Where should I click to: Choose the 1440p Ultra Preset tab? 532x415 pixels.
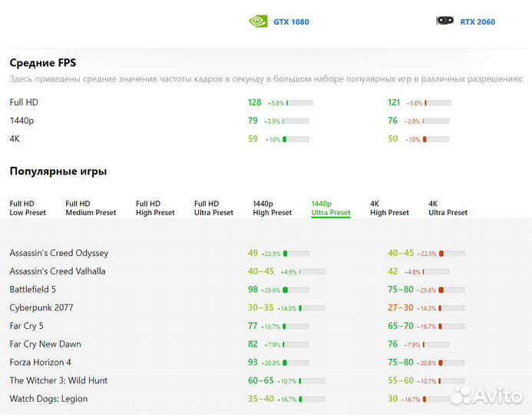click(331, 208)
